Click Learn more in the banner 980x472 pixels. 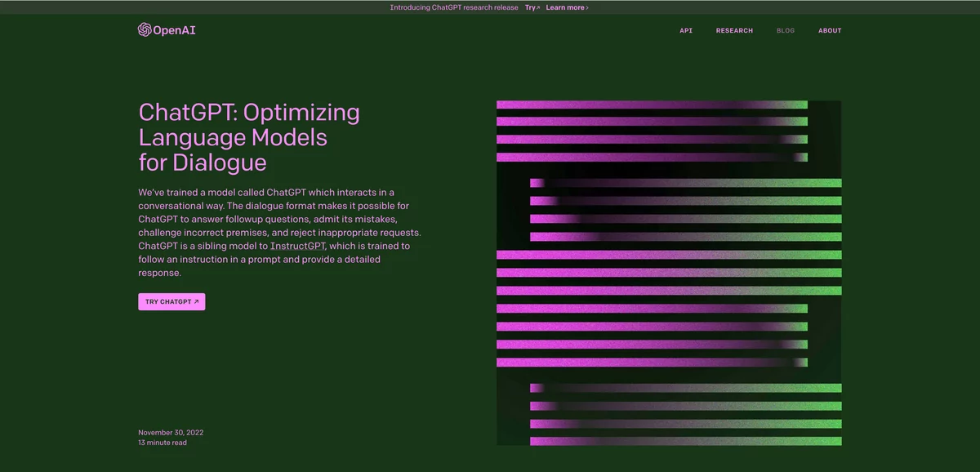pos(567,7)
